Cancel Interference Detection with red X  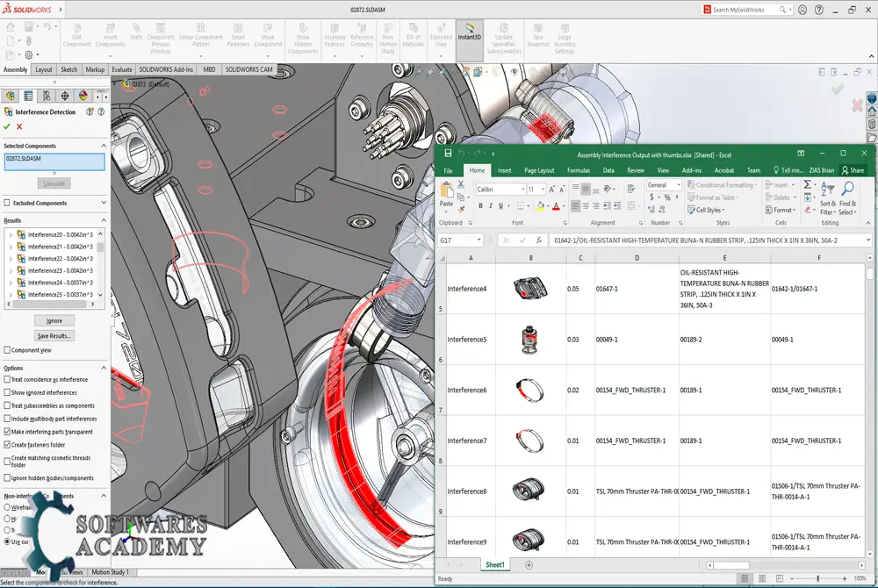(x=19, y=126)
